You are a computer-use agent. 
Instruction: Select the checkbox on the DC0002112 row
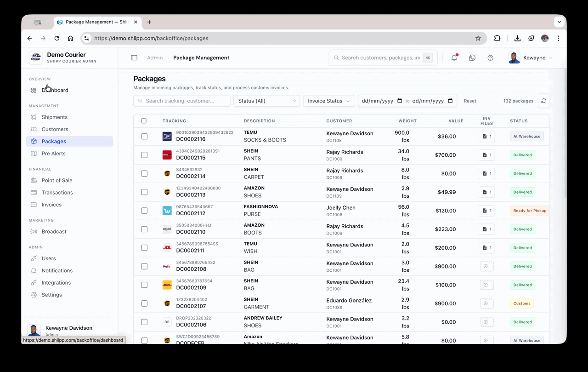[x=144, y=211]
